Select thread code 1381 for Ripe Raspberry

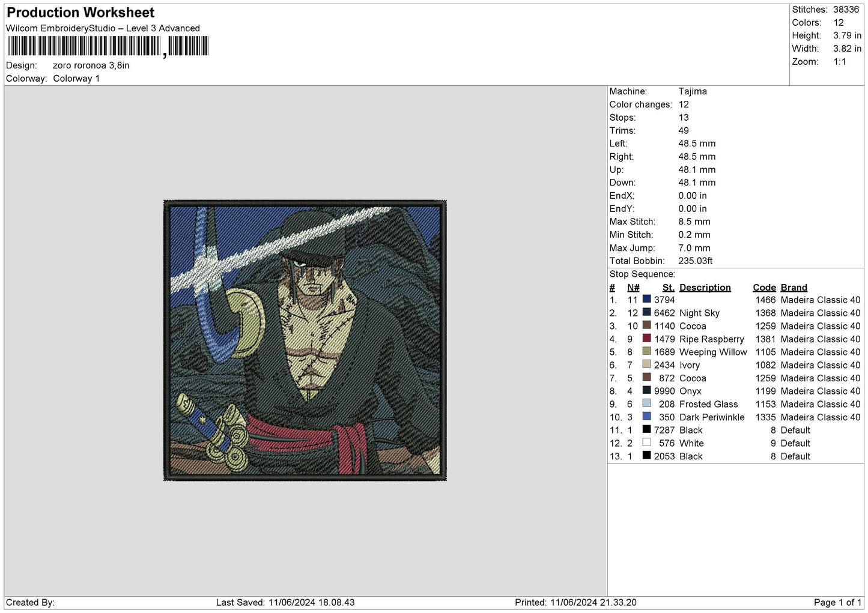(x=766, y=339)
